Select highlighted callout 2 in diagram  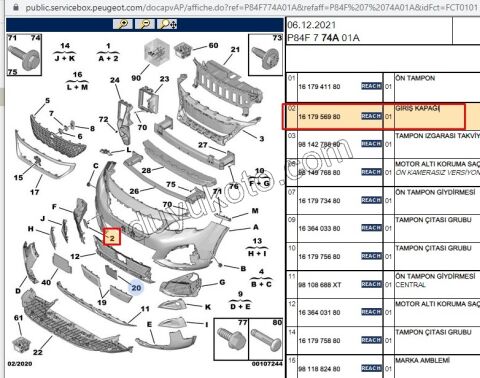click(112, 237)
